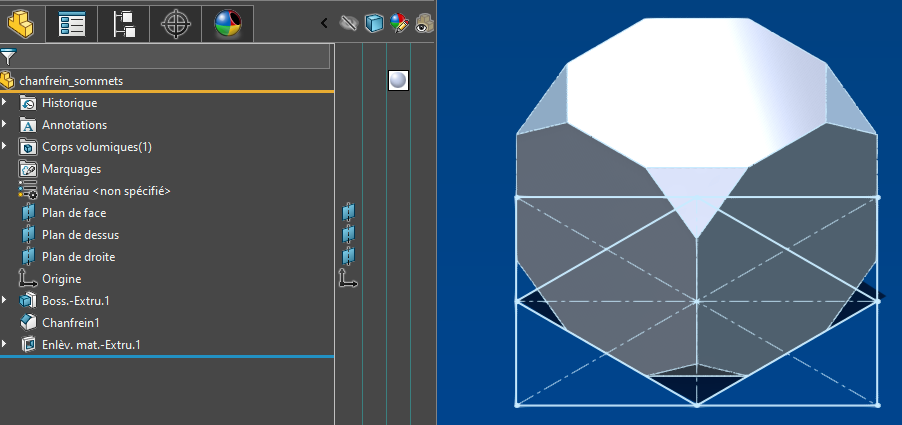Select the triangular chamfered vertex face
This screenshot has height=425, width=902.
click(697, 196)
